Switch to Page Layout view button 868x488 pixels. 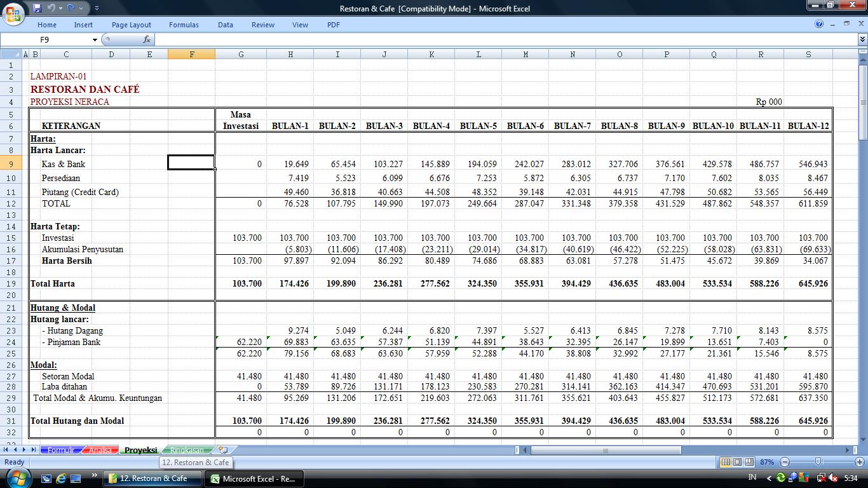coord(737,462)
